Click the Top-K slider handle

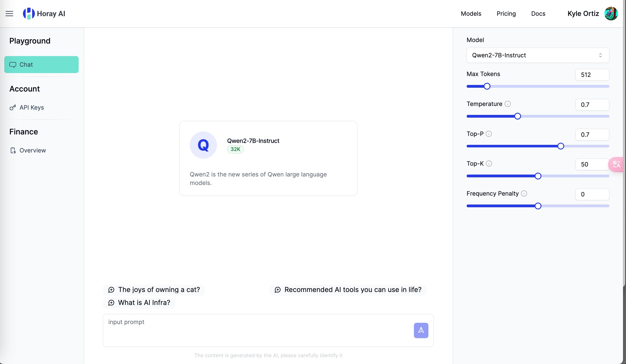[x=538, y=176]
